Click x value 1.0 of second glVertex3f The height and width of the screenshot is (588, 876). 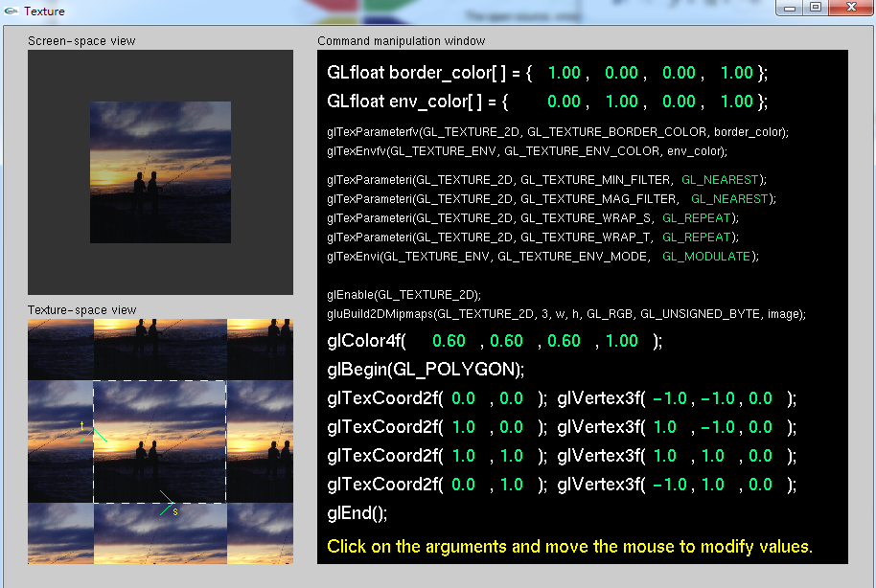pos(665,427)
